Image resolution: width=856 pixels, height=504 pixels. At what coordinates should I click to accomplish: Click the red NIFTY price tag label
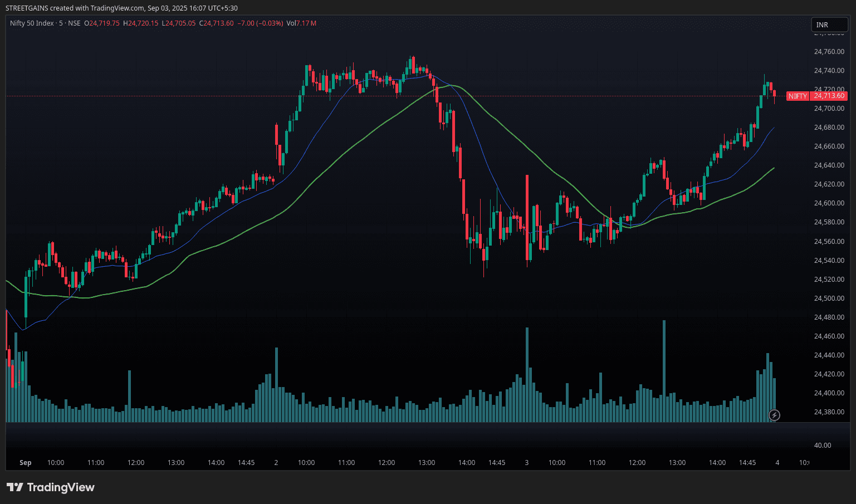(x=797, y=96)
